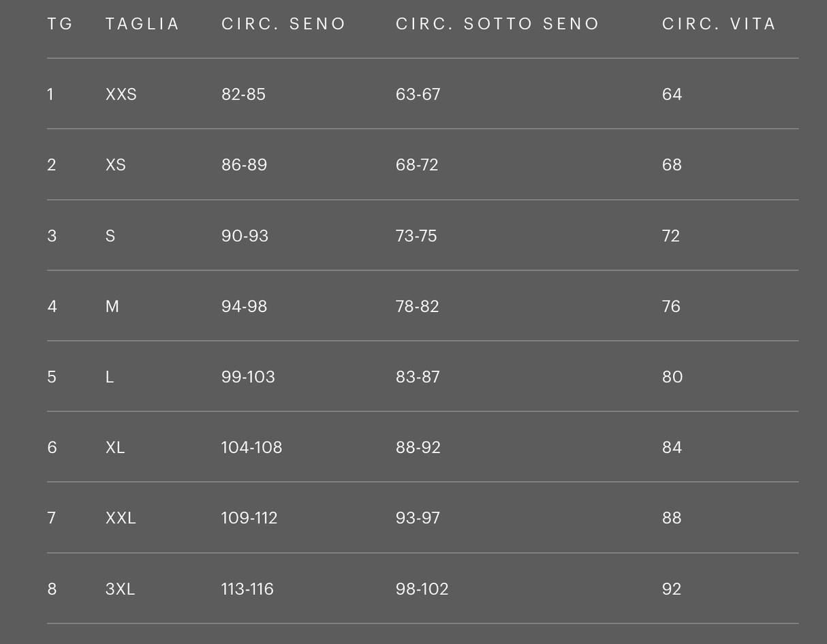This screenshot has height=644, width=827.
Task: Click bust measurement 82-85
Action: [x=243, y=94]
